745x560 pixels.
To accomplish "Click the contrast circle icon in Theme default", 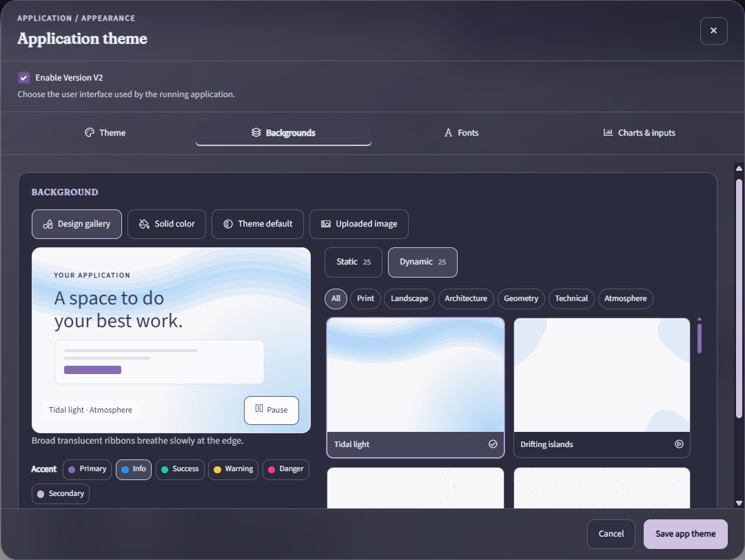I will (x=228, y=224).
